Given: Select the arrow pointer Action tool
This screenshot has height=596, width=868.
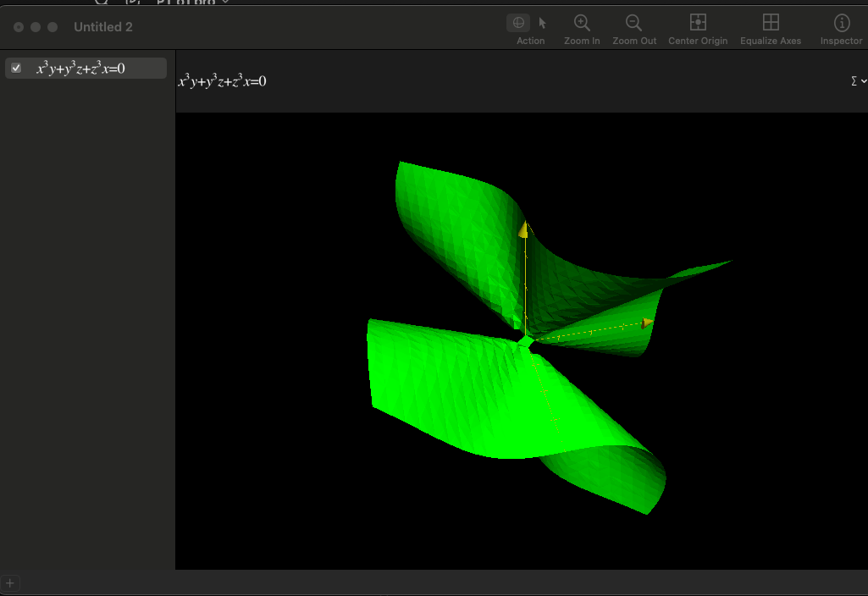Looking at the screenshot, I should (x=543, y=23).
